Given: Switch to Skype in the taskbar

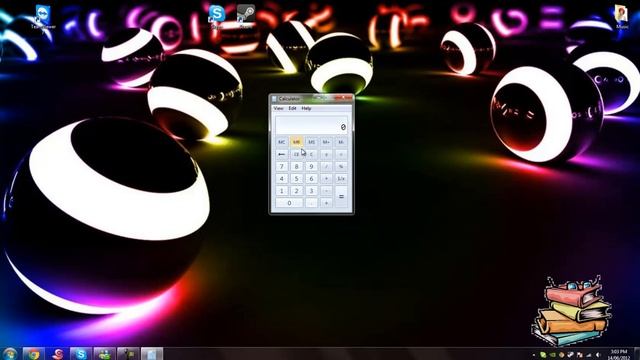Looking at the screenshot, I should click(x=81, y=354).
